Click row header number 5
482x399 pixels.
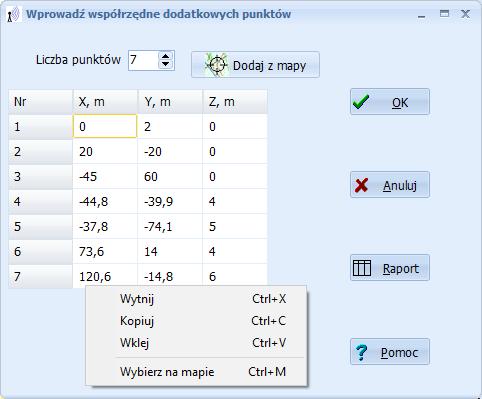click(41, 227)
